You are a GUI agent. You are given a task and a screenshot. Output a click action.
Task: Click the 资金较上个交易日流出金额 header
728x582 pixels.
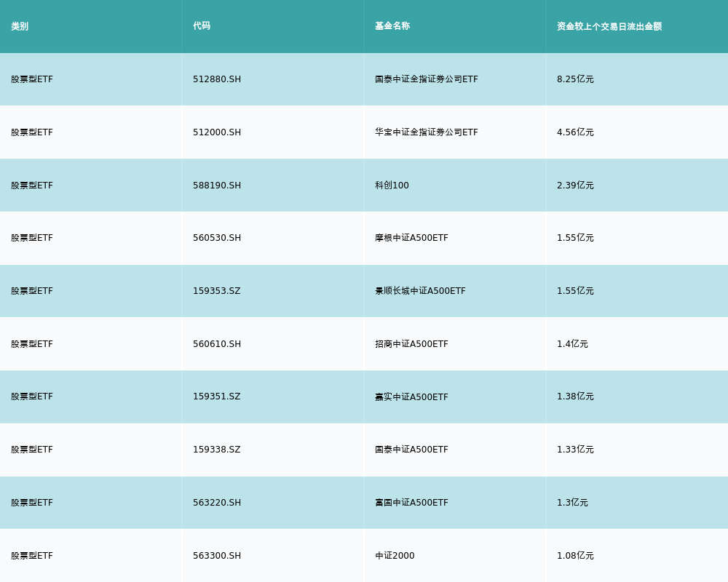[x=609, y=26]
